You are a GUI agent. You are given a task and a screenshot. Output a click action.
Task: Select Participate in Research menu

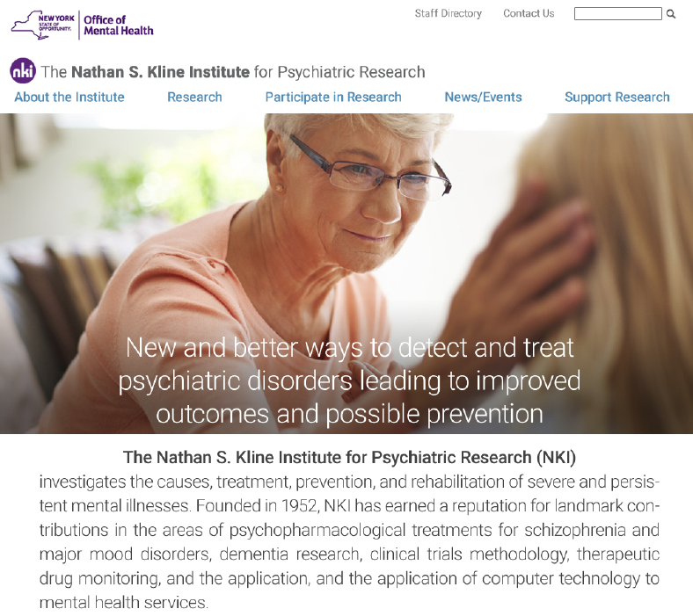pos(333,98)
